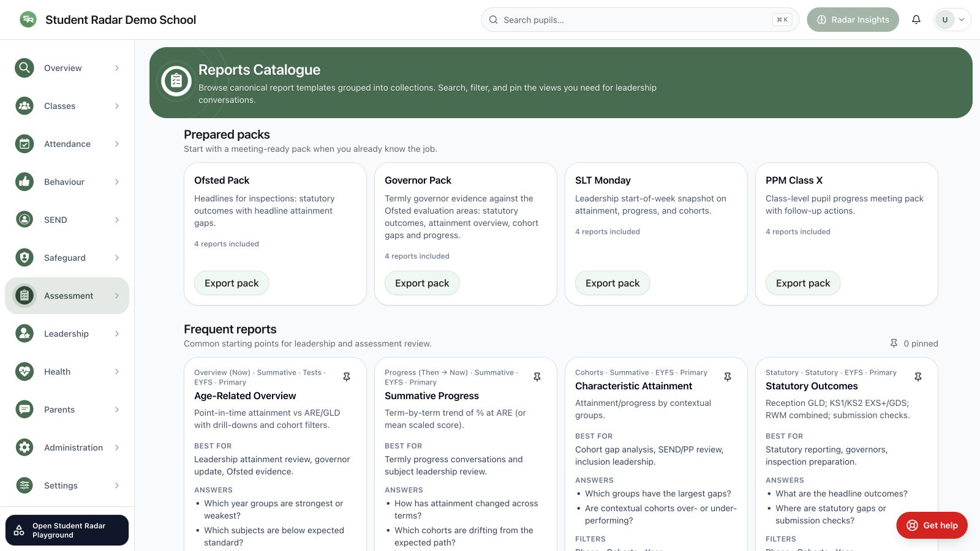This screenshot has height=551, width=980.
Task: Click the Behaviour thumbs-up icon
Action: [24, 182]
